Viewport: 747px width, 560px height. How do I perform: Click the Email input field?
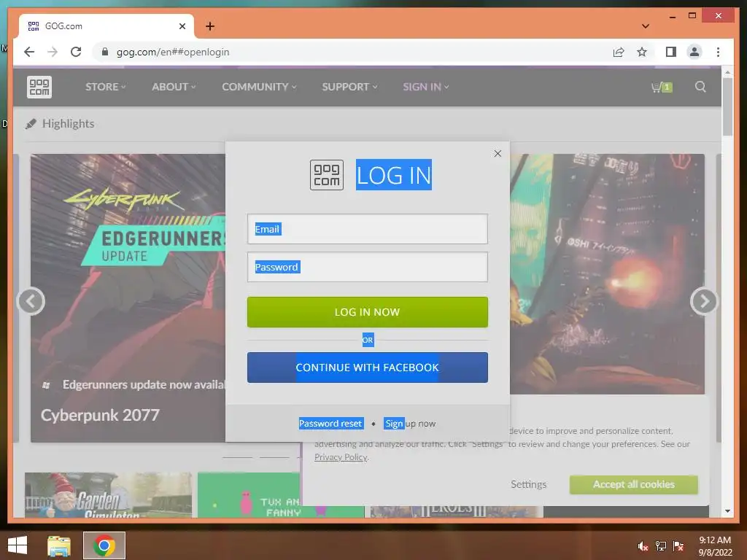coord(368,229)
